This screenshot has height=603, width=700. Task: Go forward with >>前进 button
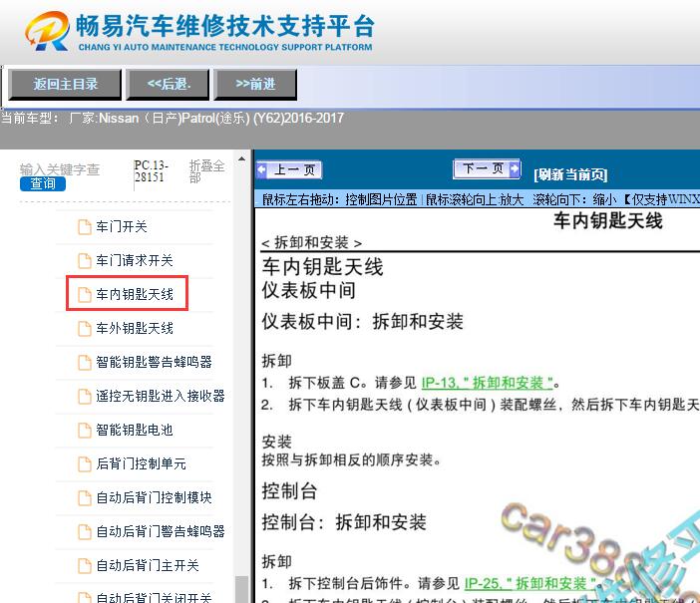[x=255, y=84]
